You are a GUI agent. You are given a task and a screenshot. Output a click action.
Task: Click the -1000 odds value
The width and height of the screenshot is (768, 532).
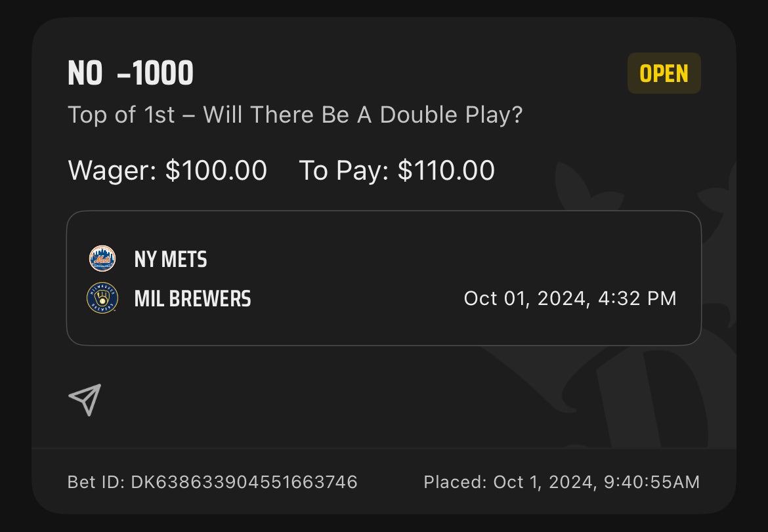click(155, 73)
